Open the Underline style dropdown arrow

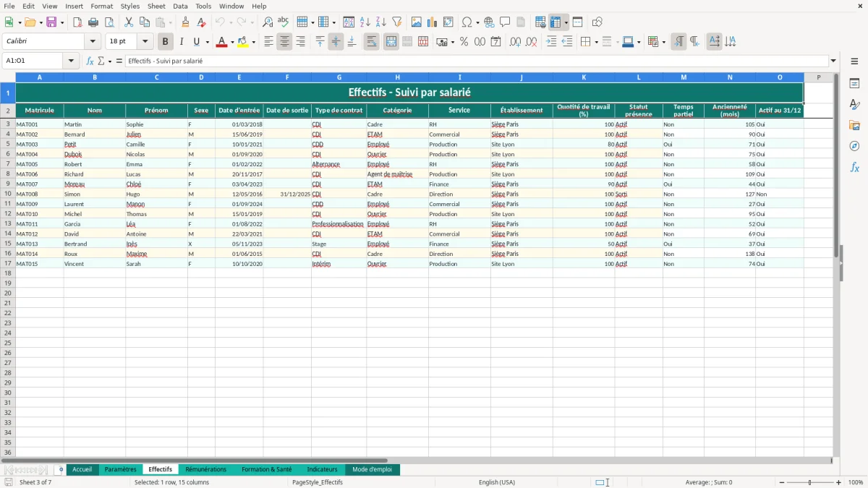(207, 42)
